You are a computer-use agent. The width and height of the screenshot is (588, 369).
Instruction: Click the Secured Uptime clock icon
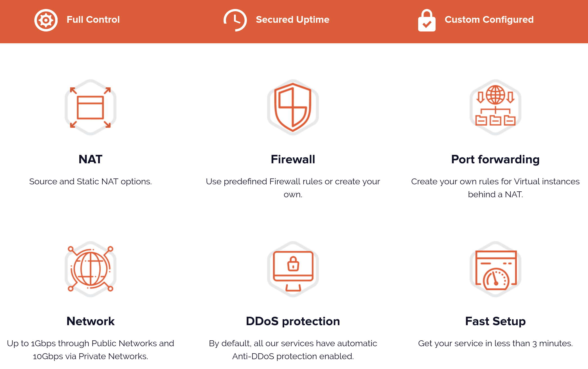(x=235, y=20)
